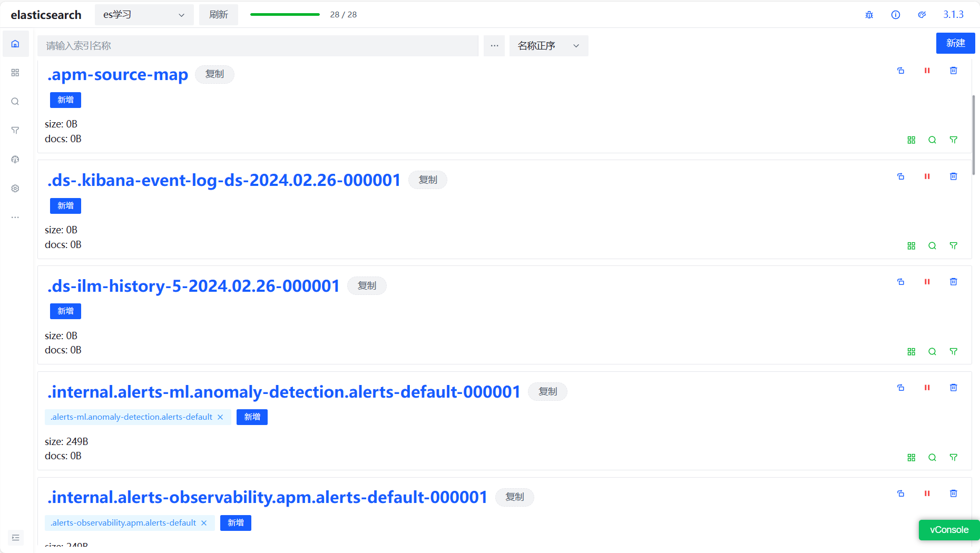The width and height of the screenshot is (980, 553).
Task: Open the sidebar more menu with three dots
Action: tap(15, 217)
